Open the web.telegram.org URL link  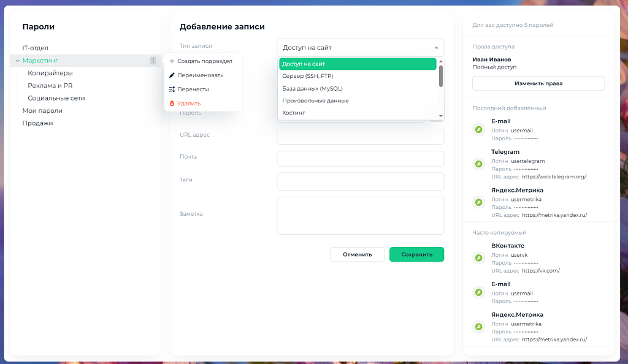pyautogui.click(x=554, y=177)
